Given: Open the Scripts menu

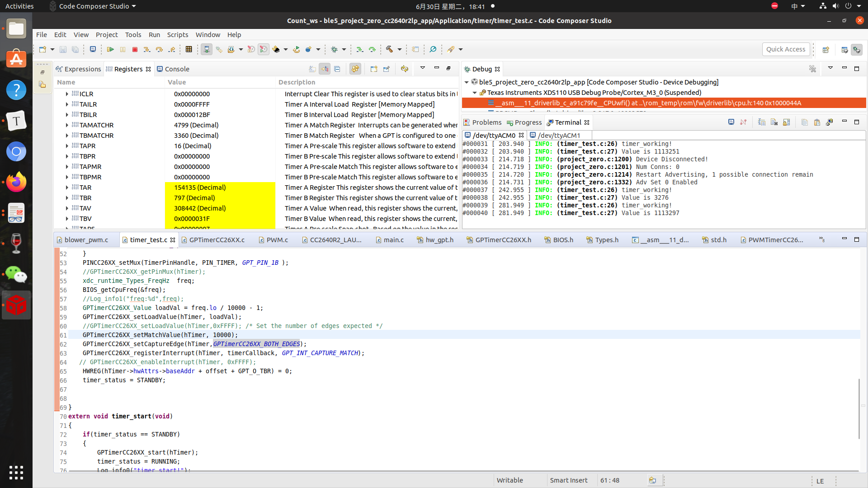Looking at the screenshot, I should [x=177, y=35].
